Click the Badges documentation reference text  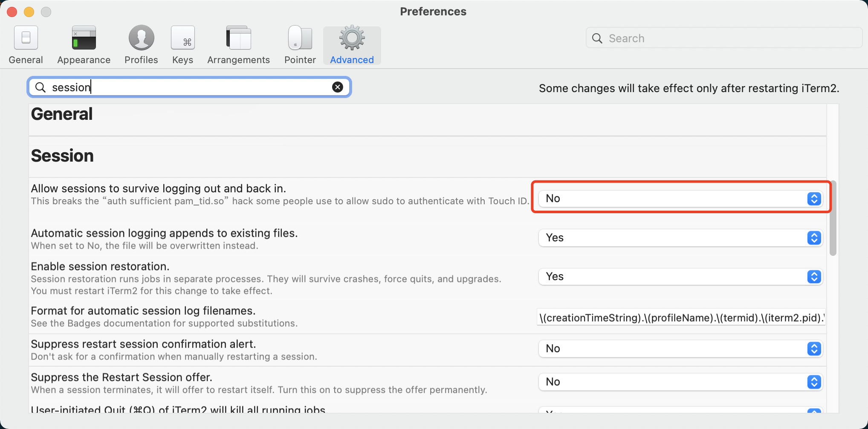pyautogui.click(x=164, y=323)
